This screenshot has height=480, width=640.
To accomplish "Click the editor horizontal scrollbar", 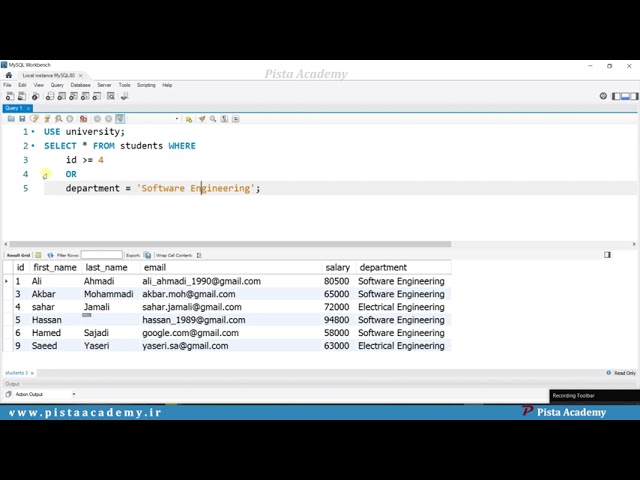I will 230,244.
